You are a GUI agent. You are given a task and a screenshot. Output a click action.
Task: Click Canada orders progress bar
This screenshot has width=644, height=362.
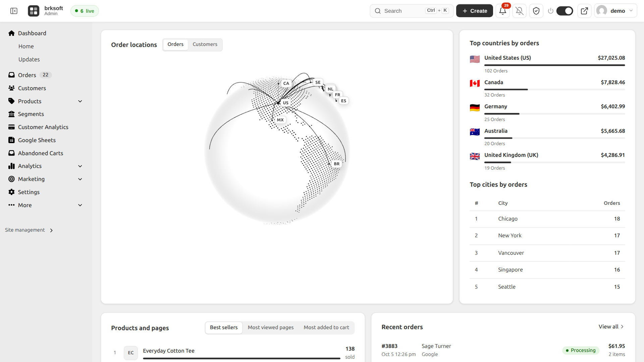point(554,89)
